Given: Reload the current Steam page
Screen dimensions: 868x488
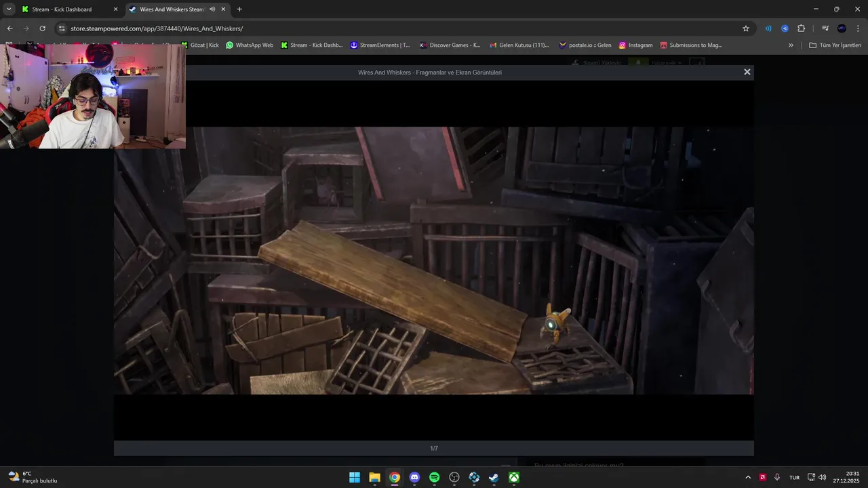Looking at the screenshot, I should pos(42,28).
